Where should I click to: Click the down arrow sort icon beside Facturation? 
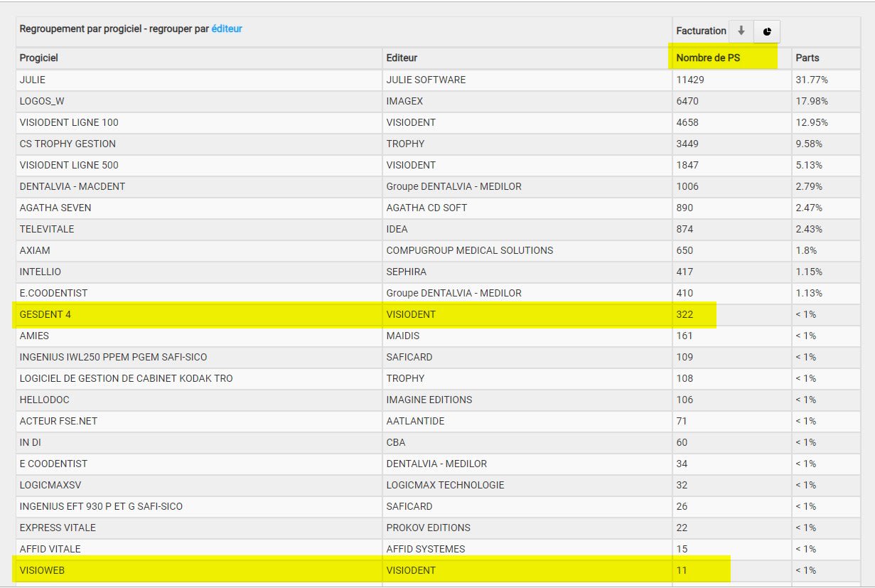741,31
